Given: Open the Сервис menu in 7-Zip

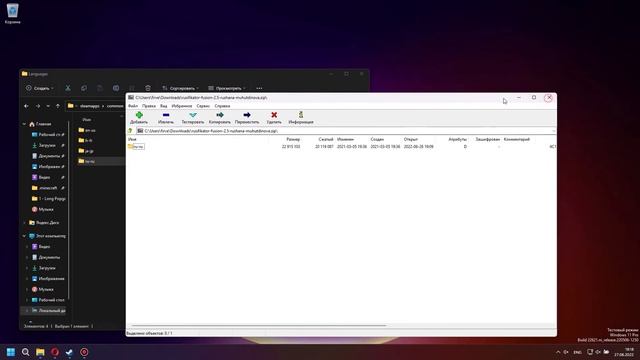Looking at the screenshot, I should [203, 106].
